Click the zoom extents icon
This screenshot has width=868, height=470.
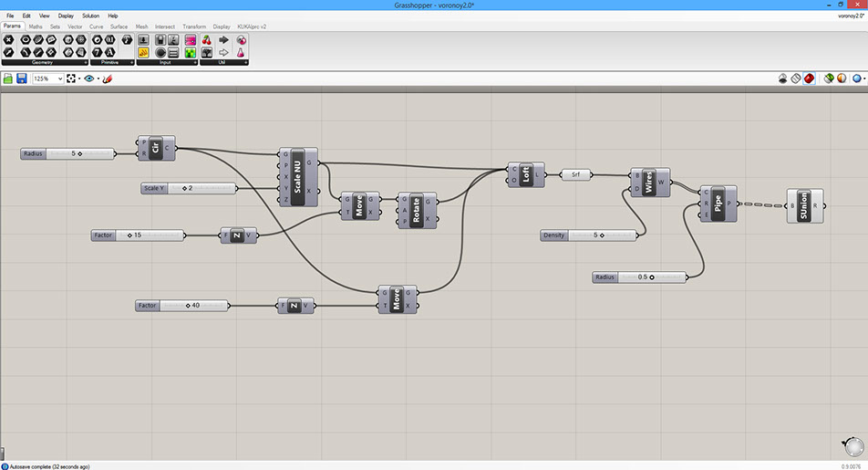(71, 78)
